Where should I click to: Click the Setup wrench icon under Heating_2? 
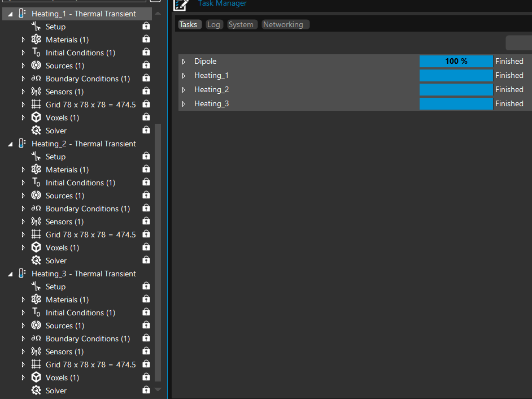coord(36,157)
